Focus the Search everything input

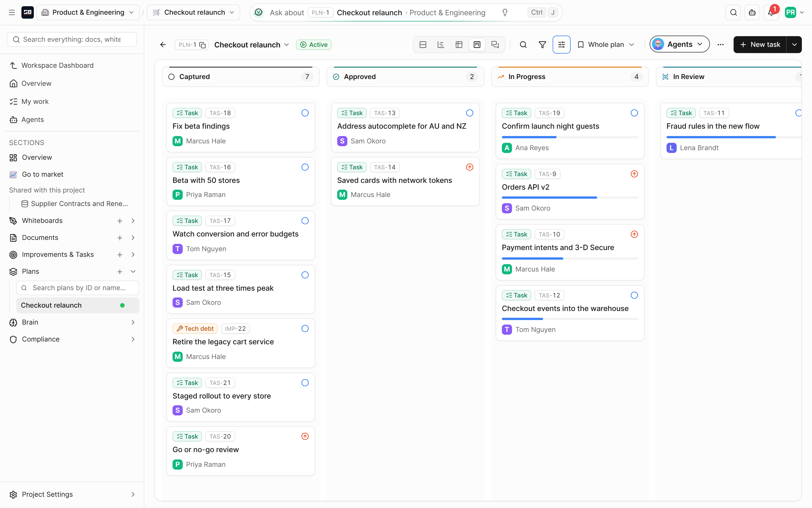coord(72,40)
